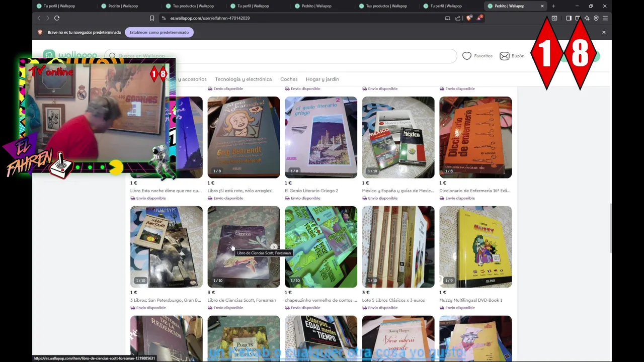This screenshot has width=644, height=362.
Task: Click title 3 Libros: San Petersburgo, Gran B...
Action: [166, 300]
